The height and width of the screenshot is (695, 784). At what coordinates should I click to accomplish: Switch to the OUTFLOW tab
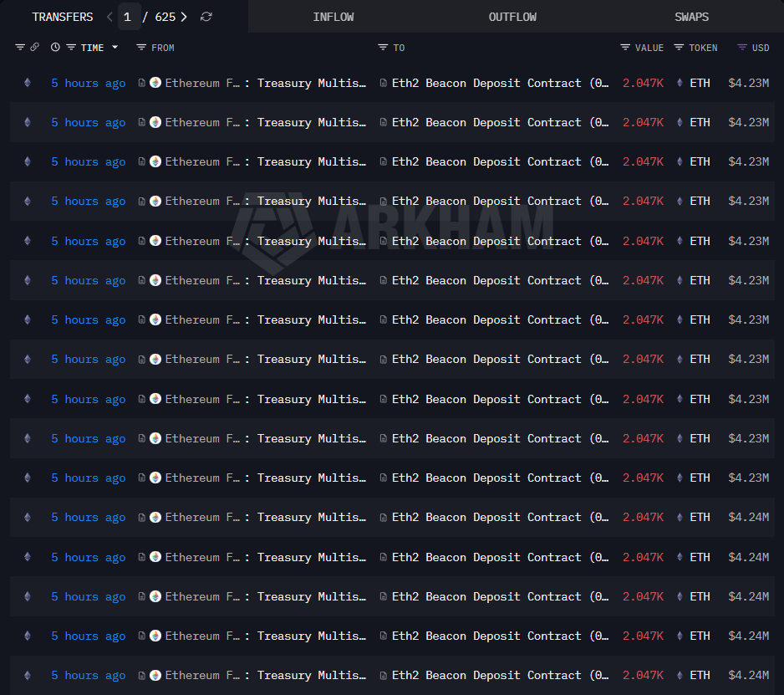[512, 17]
